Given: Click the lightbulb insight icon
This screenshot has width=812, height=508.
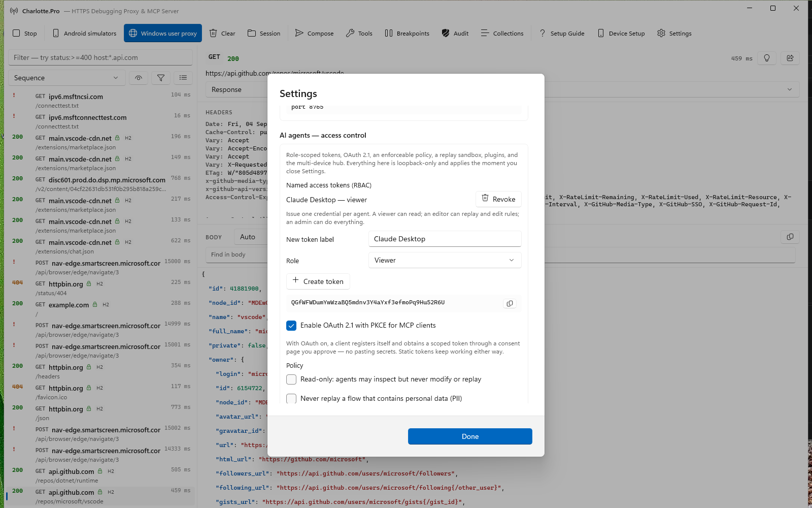Looking at the screenshot, I should (767, 58).
